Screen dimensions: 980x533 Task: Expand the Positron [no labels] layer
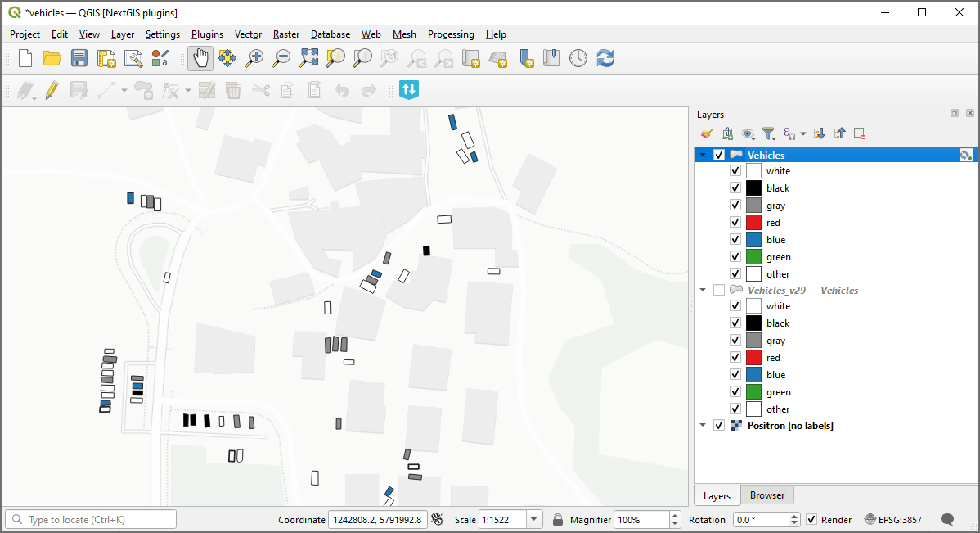coord(702,426)
